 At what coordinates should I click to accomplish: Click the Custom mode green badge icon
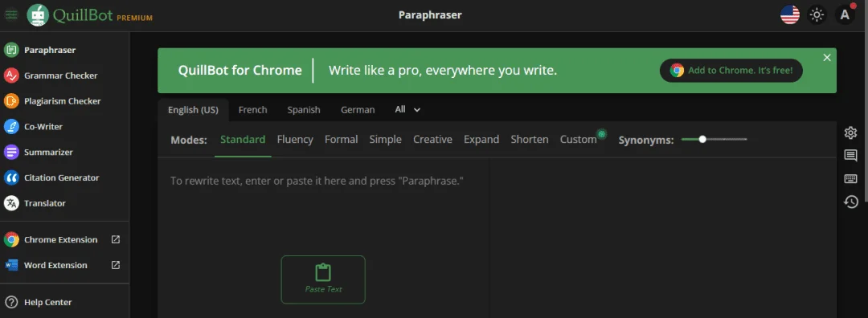pos(602,133)
